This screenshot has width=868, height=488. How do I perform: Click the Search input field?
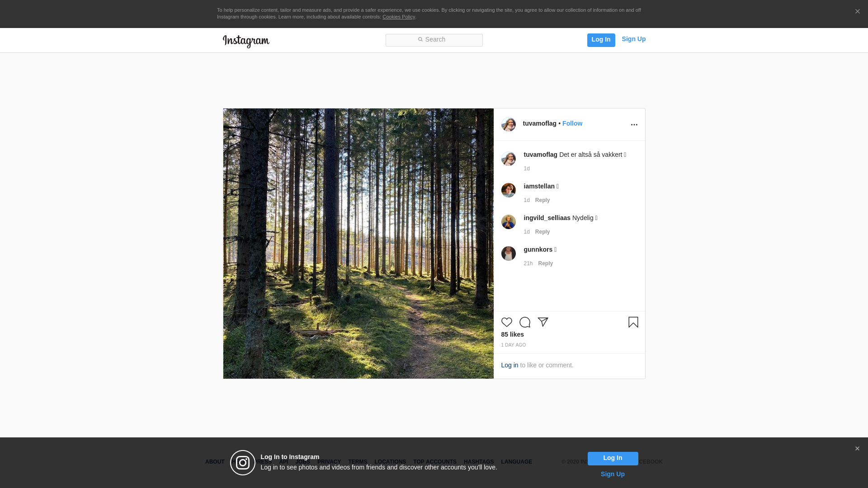point(434,40)
